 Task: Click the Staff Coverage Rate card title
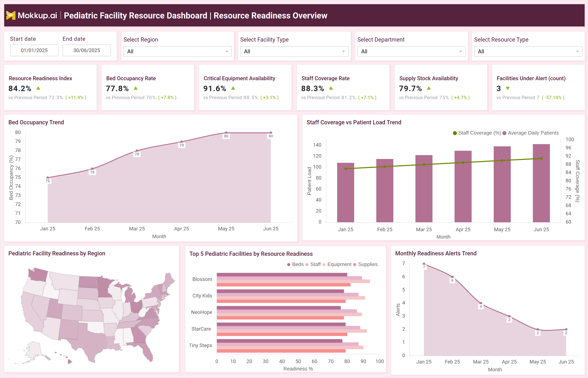pyautogui.click(x=325, y=78)
